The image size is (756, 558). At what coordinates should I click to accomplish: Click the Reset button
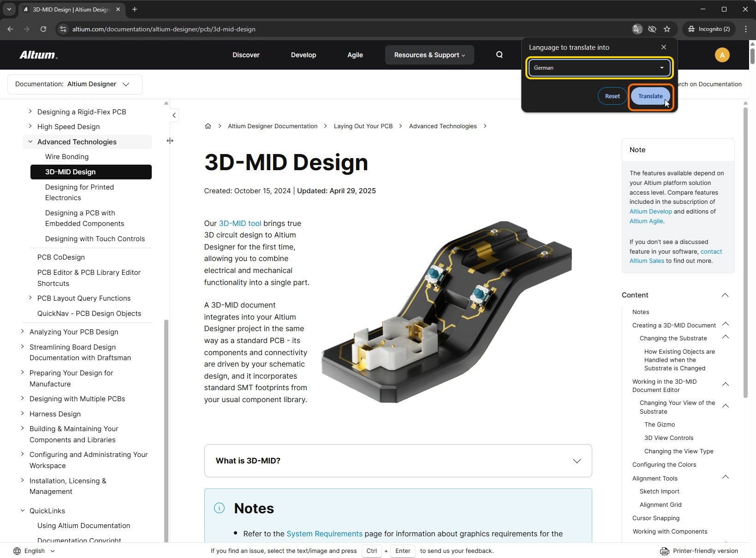coord(613,96)
